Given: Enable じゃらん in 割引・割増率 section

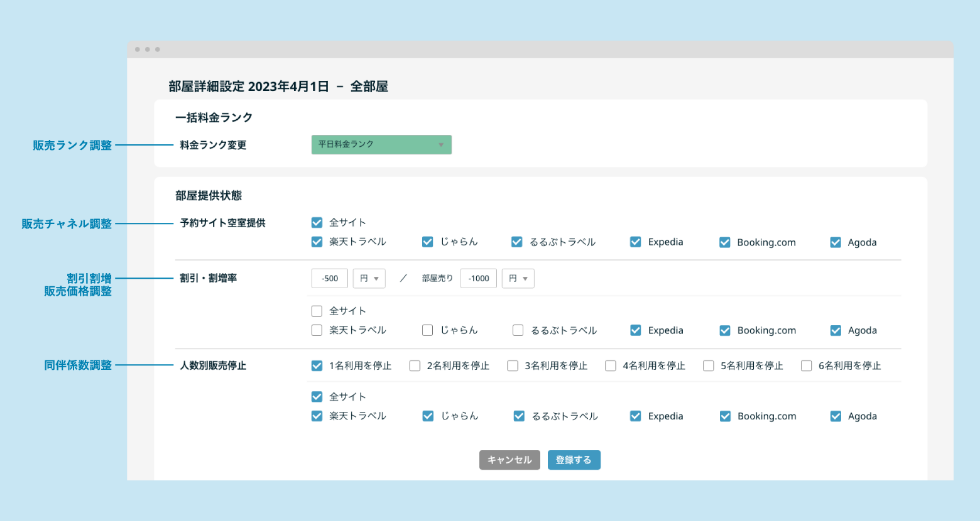Looking at the screenshot, I should [x=427, y=330].
